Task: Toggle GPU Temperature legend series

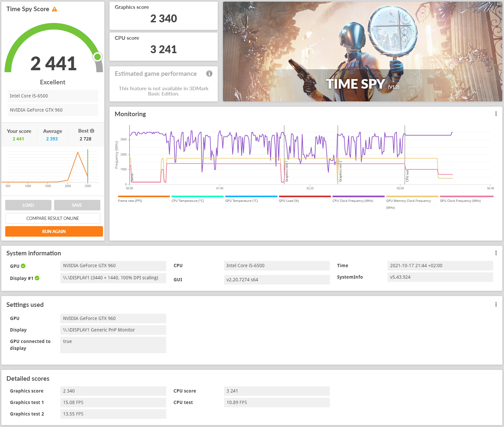Action: (251, 199)
